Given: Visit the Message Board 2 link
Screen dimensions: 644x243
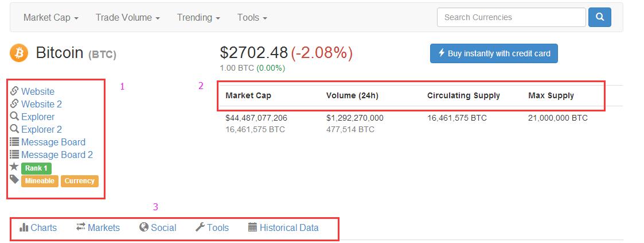Looking at the screenshot, I should (x=57, y=155).
